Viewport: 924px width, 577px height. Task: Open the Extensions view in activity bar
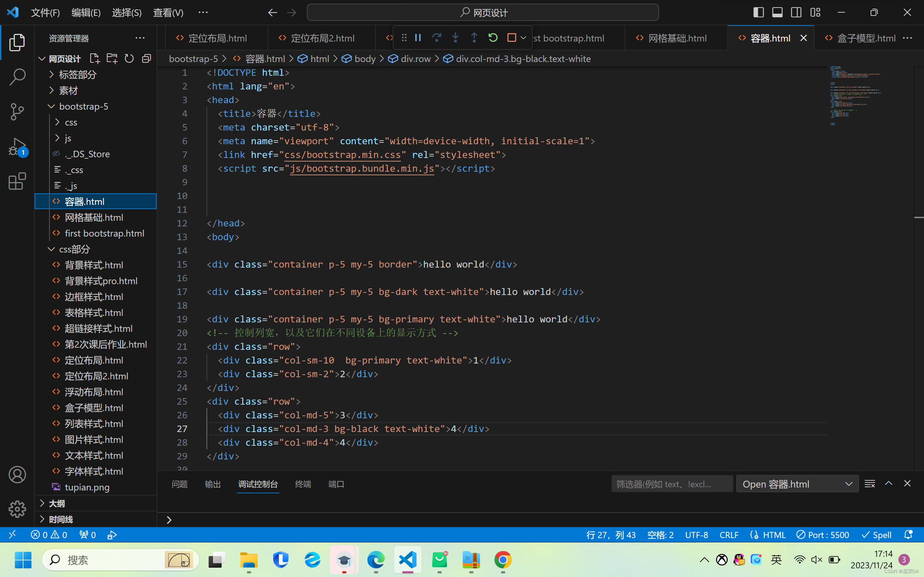point(17,181)
